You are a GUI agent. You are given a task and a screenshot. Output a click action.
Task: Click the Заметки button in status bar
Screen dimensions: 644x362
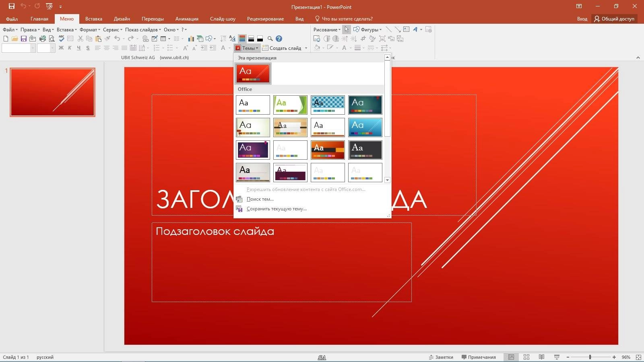coord(441,357)
